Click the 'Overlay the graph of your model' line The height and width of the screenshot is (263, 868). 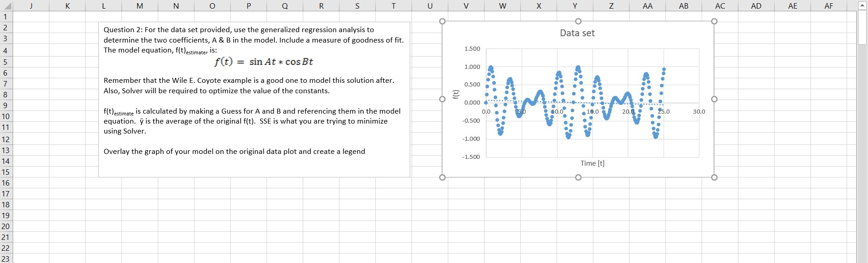click(234, 152)
